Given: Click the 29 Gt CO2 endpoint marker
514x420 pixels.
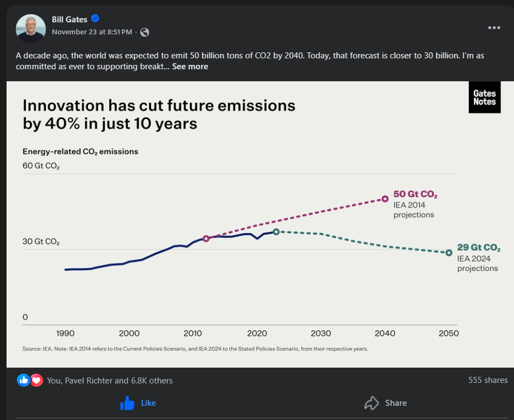Looking at the screenshot, I should (449, 253).
